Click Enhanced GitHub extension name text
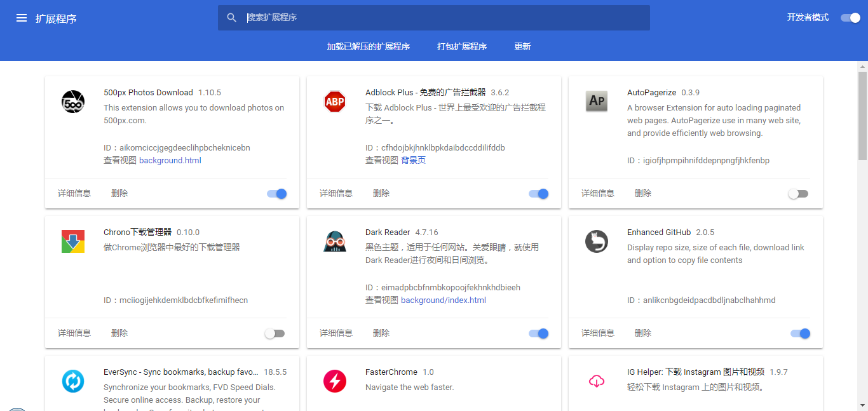Viewport: 868px width, 411px height. (659, 232)
